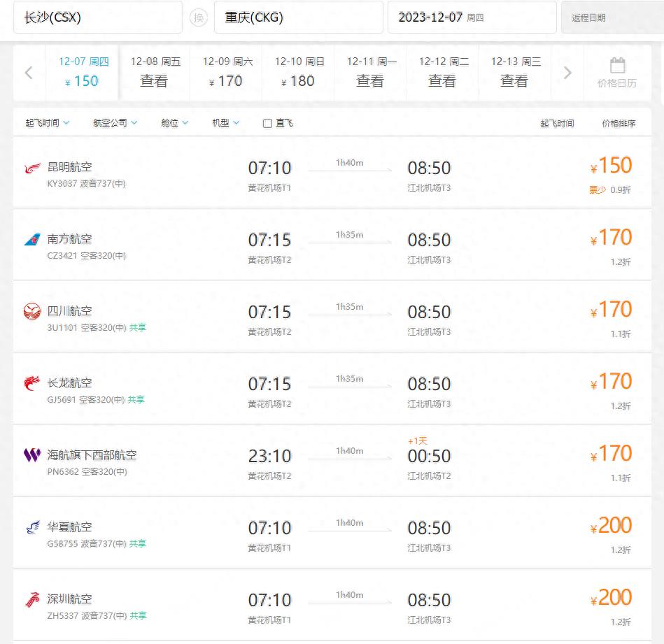
Task: Open the 机型 aircraft type dropdown
Action: click(226, 123)
